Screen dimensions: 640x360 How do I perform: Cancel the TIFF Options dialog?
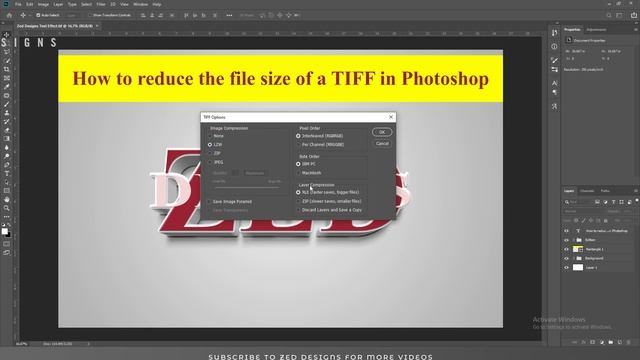pyautogui.click(x=382, y=144)
